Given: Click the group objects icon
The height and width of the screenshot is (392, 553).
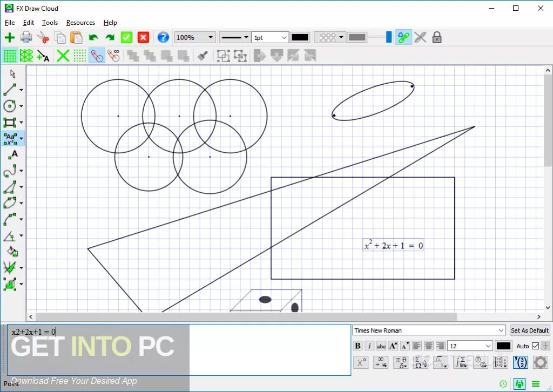Looking at the screenshot, I should 223,56.
